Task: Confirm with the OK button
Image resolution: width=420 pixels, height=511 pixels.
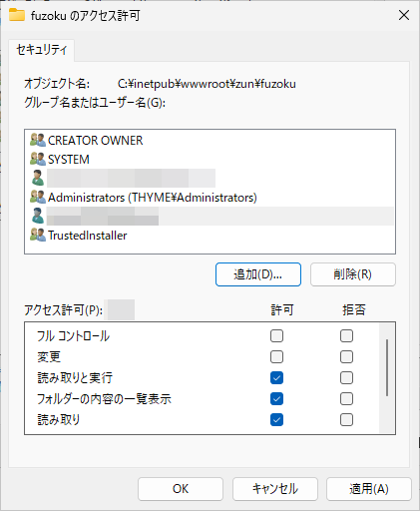Action: [181, 489]
